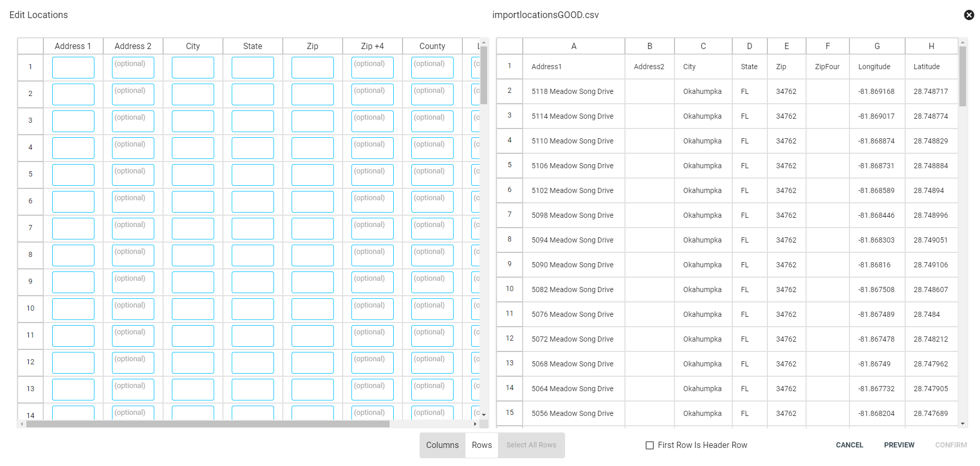Select CSV column H header
This screenshot has width=980, height=466.
[931, 46]
